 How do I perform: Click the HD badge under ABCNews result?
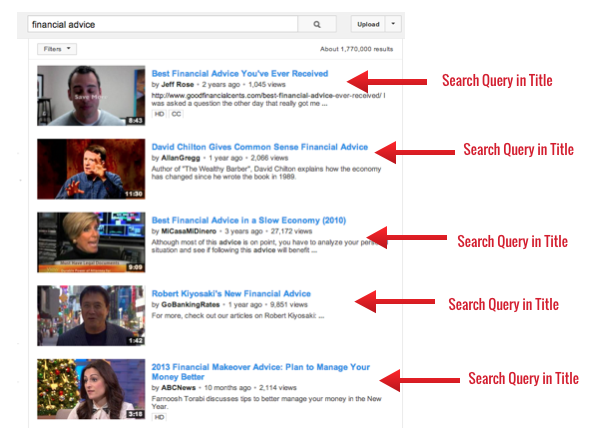click(x=159, y=417)
